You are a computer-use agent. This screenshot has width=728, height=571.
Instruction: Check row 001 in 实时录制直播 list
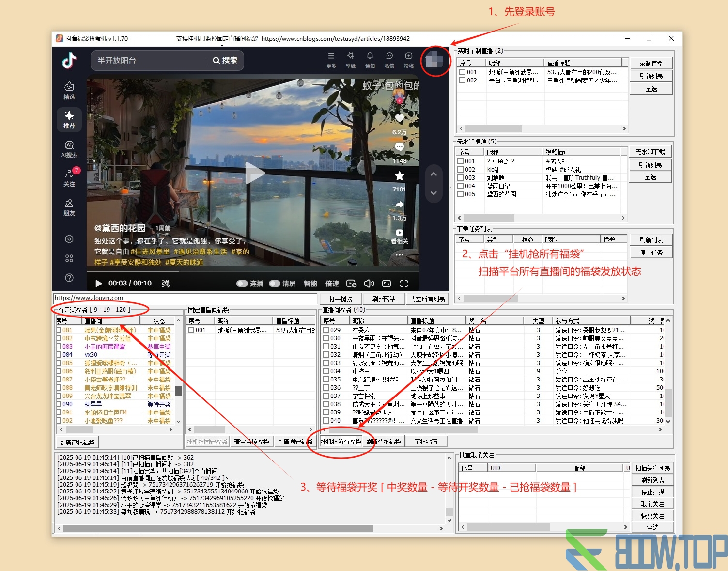point(463,72)
